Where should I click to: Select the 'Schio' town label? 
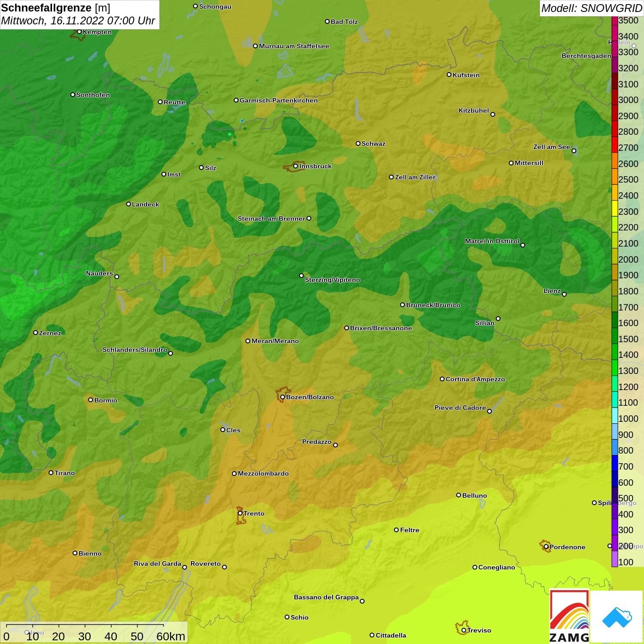(299, 617)
